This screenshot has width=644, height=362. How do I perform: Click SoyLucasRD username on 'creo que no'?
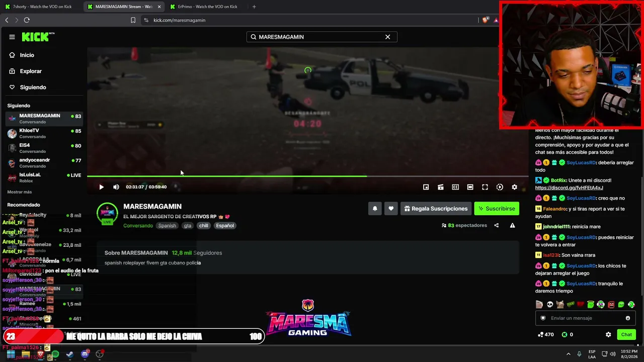pyautogui.click(x=581, y=198)
